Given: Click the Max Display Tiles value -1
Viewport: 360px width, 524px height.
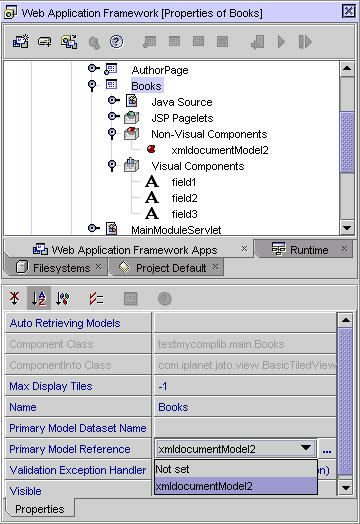Looking at the screenshot, I should tap(245, 386).
